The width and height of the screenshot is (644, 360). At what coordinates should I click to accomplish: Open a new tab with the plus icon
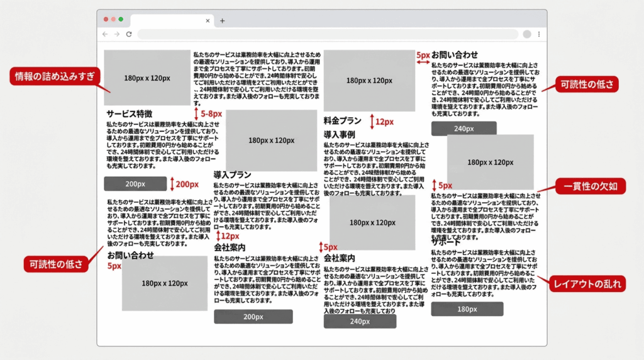pos(222,21)
